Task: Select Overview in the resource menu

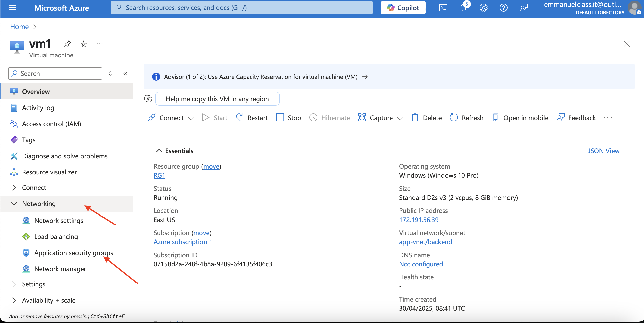Action: (x=67, y=91)
